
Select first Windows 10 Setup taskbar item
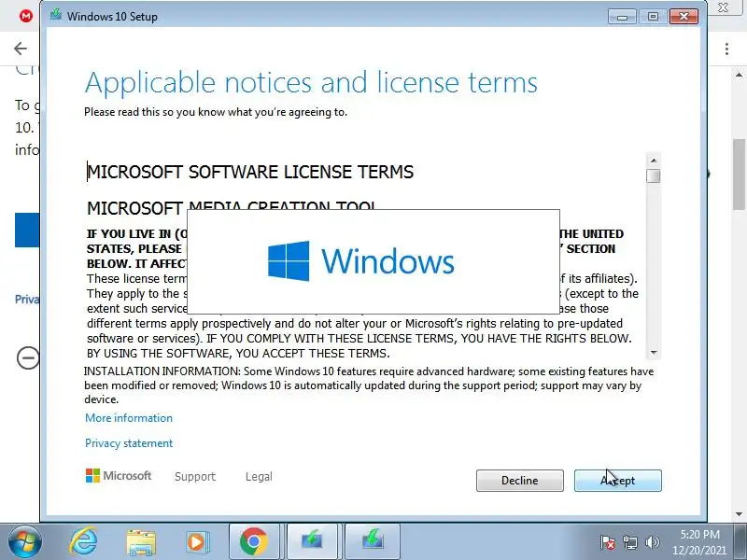[x=312, y=541]
